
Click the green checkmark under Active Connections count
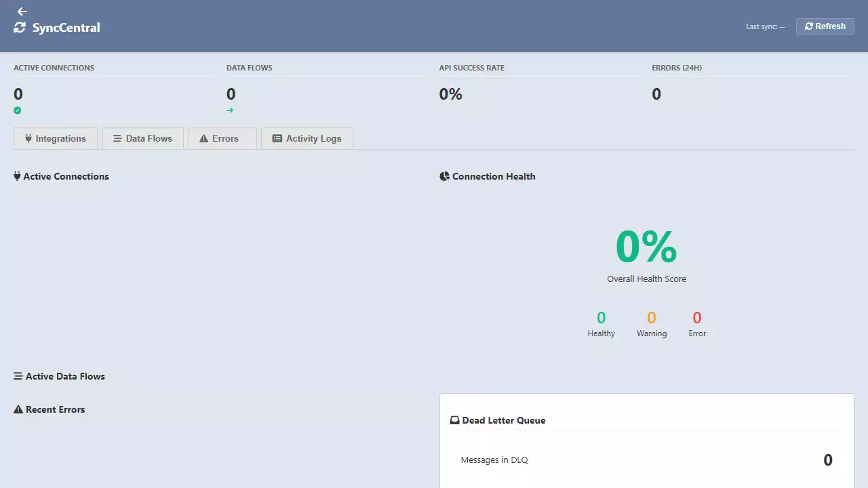(17, 110)
